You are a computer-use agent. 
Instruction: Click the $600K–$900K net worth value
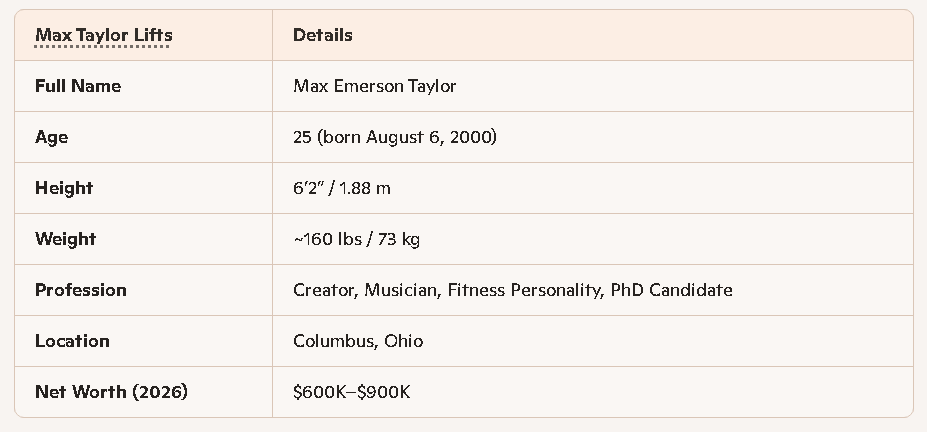pos(351,392)
